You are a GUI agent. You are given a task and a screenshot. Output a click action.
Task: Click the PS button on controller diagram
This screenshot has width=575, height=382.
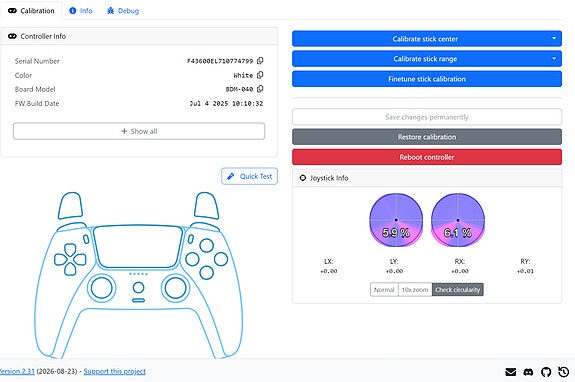(138, 287)
